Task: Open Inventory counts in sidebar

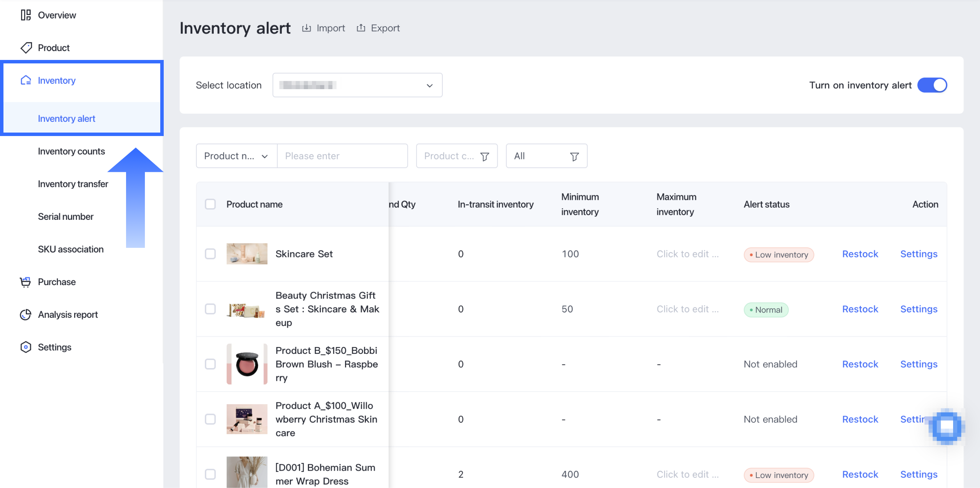Action: pyautogui.click(x=71, y=151)
